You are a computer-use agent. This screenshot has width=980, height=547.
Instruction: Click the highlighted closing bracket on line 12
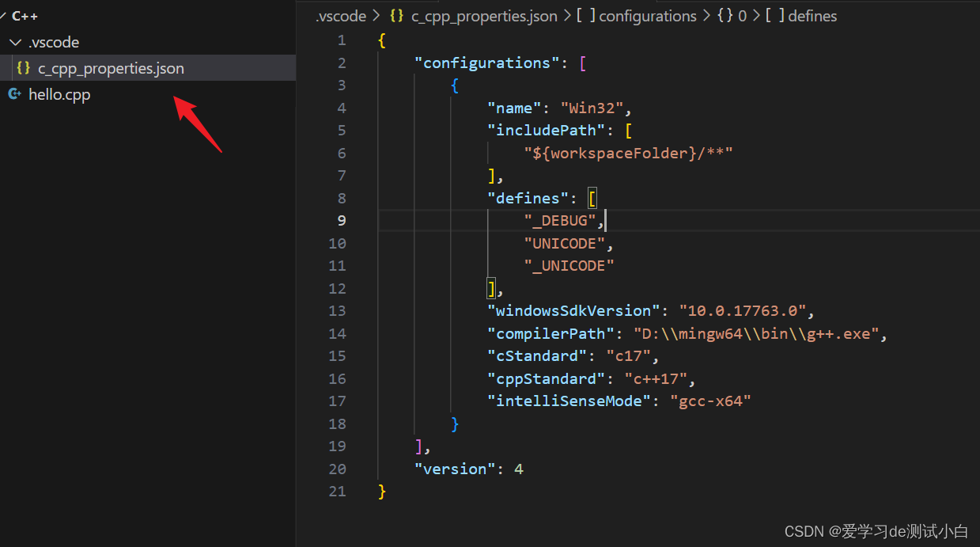[491, 289]
